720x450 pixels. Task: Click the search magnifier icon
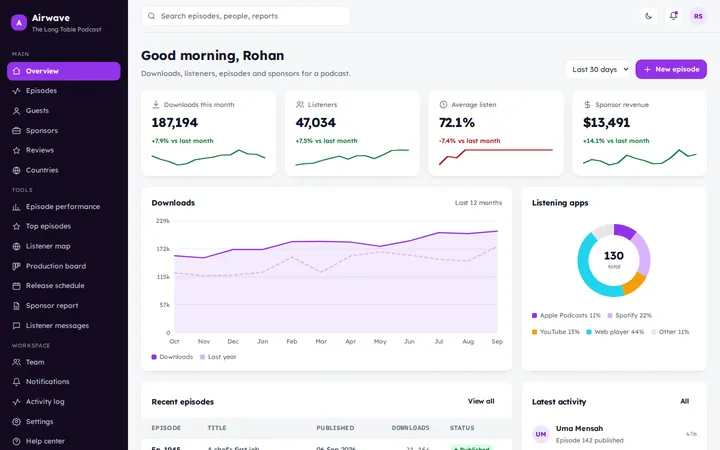[x=152, y=16]
